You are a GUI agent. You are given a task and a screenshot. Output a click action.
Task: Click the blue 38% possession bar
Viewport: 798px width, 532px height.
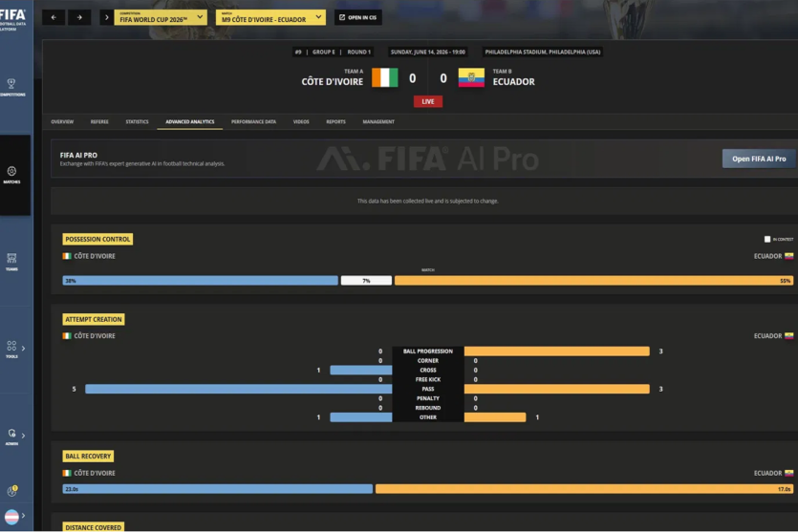click(x=200, y=281)
